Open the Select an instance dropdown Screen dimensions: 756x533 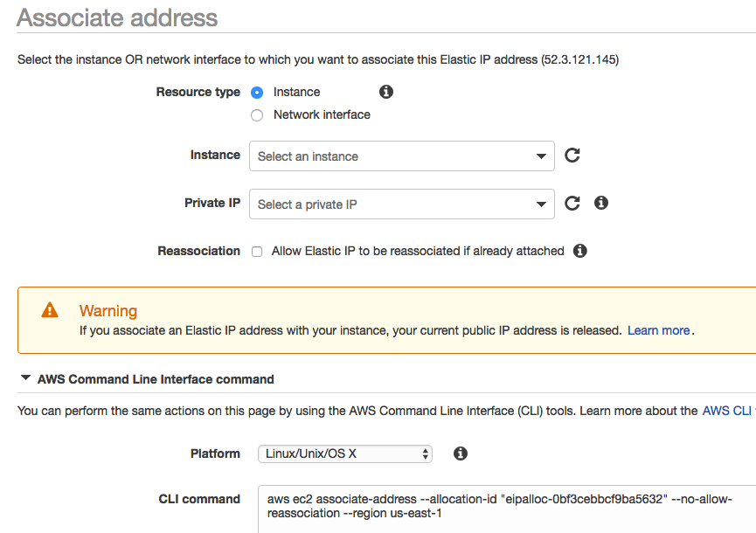click(401, 156)
